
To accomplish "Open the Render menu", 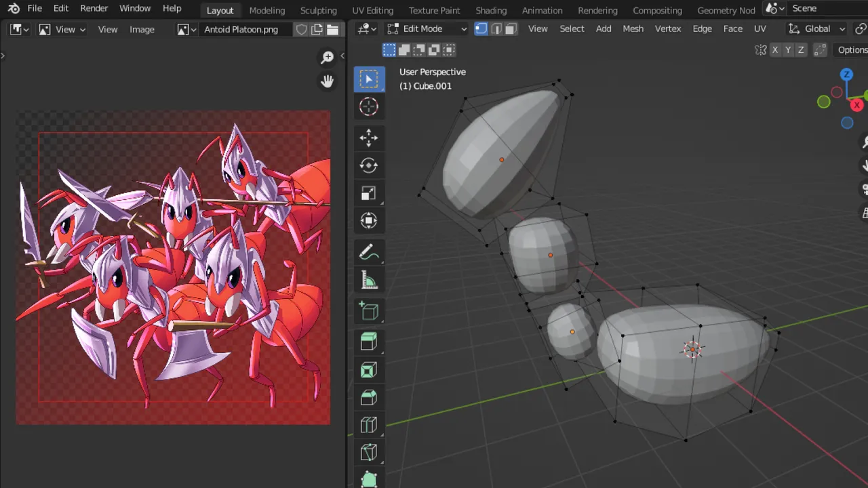I will point(94,9).
